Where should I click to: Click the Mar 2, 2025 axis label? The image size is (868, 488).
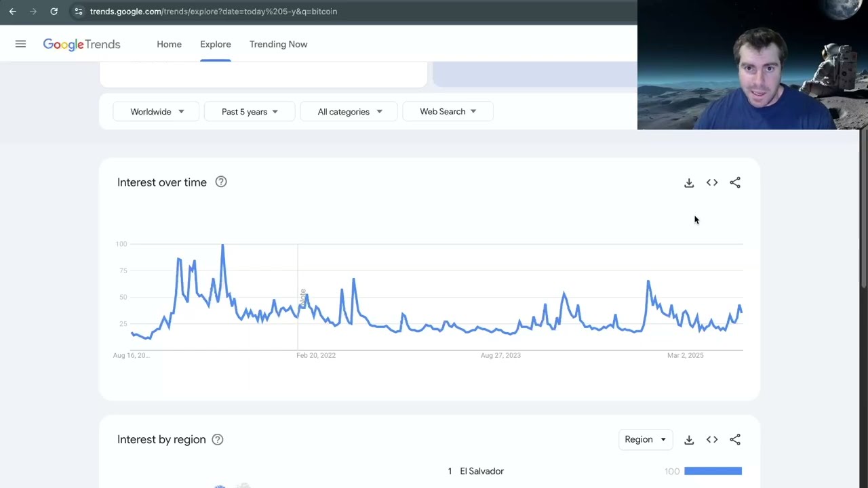(x=685, y=355)
